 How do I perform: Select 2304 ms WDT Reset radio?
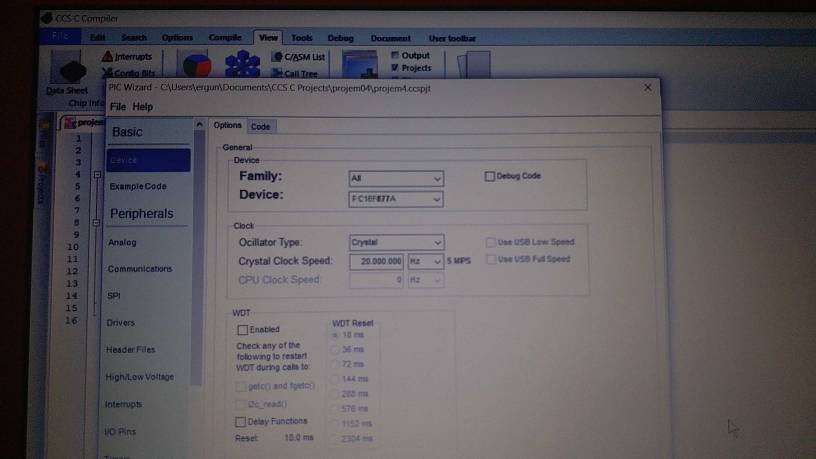point(336,439)
